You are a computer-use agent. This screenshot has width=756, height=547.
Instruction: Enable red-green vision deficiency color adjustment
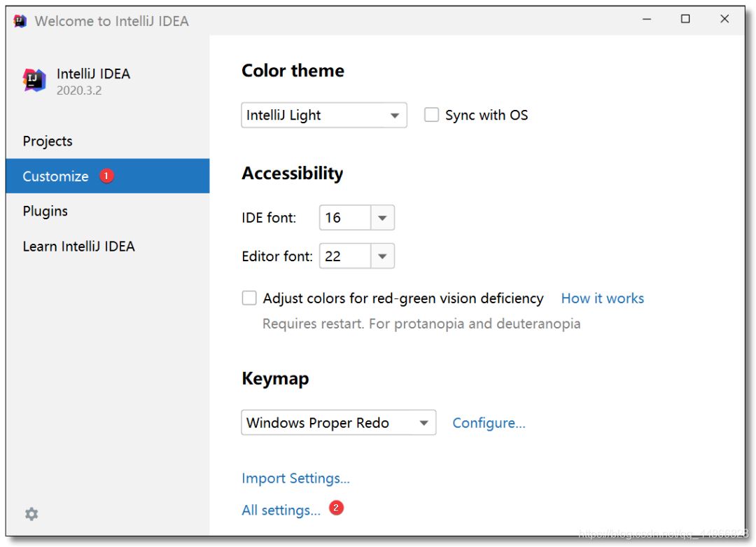(249, 298)
